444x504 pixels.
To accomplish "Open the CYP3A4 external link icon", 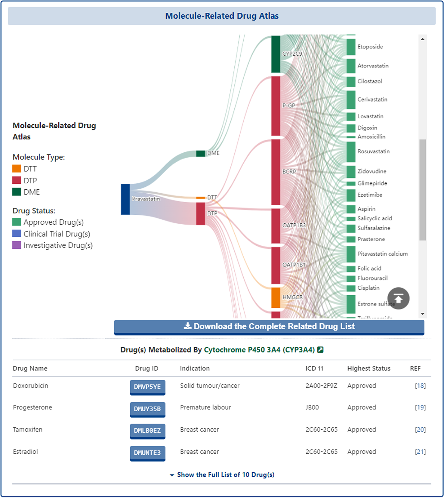I will [320, 350].
